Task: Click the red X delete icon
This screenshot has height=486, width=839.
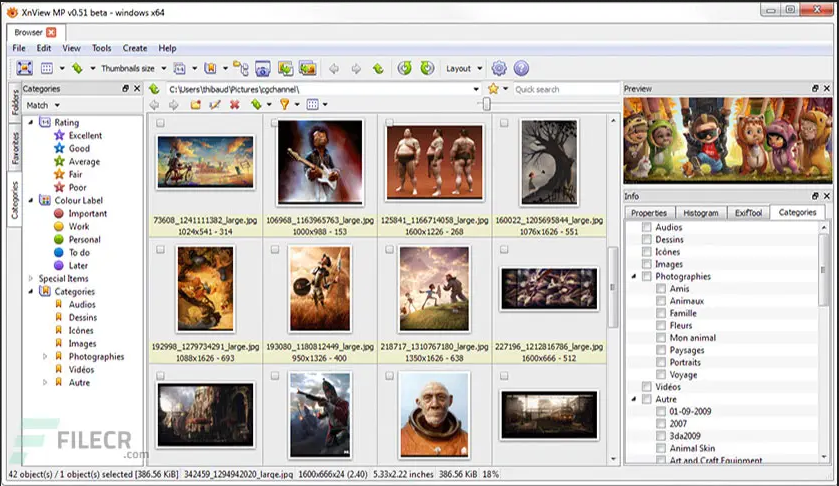Action: pyautogui.click(x=234, y=105)
